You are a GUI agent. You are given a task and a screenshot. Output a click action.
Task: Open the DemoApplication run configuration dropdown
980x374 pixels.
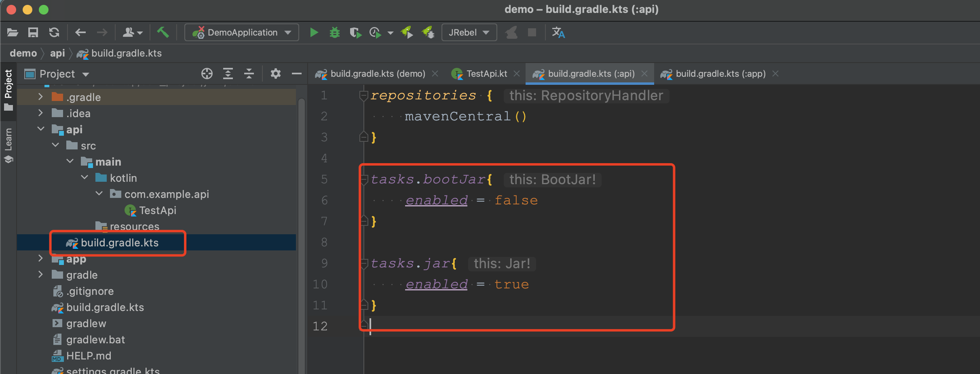pos(287,32)
